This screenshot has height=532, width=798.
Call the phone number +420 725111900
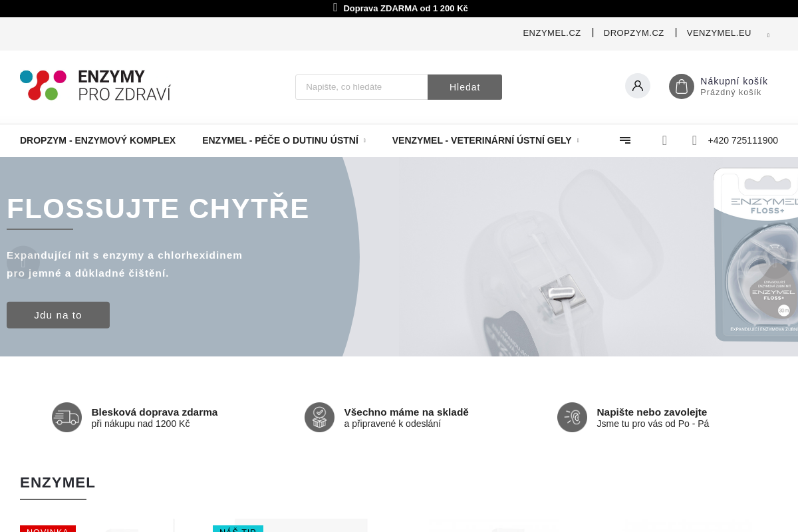tap(742, 140)
